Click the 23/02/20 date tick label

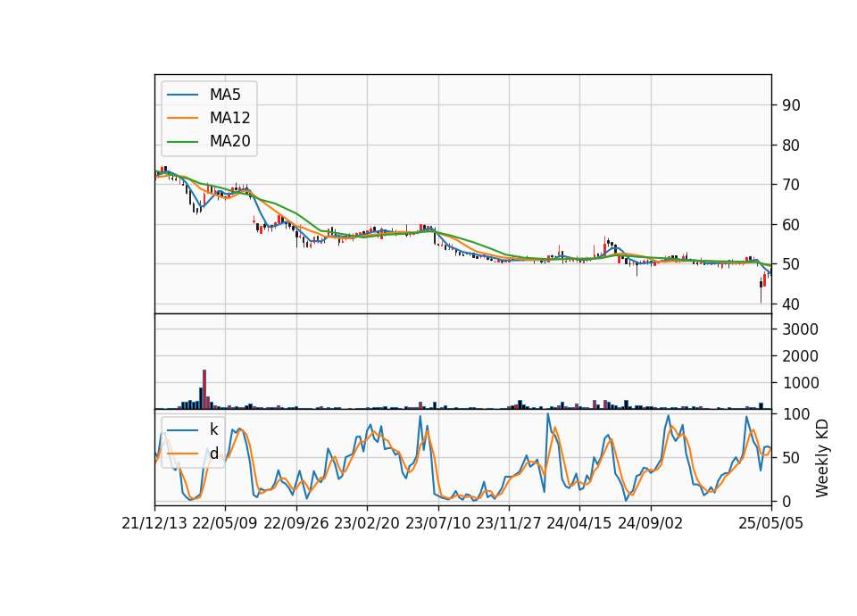coord(367,523)
